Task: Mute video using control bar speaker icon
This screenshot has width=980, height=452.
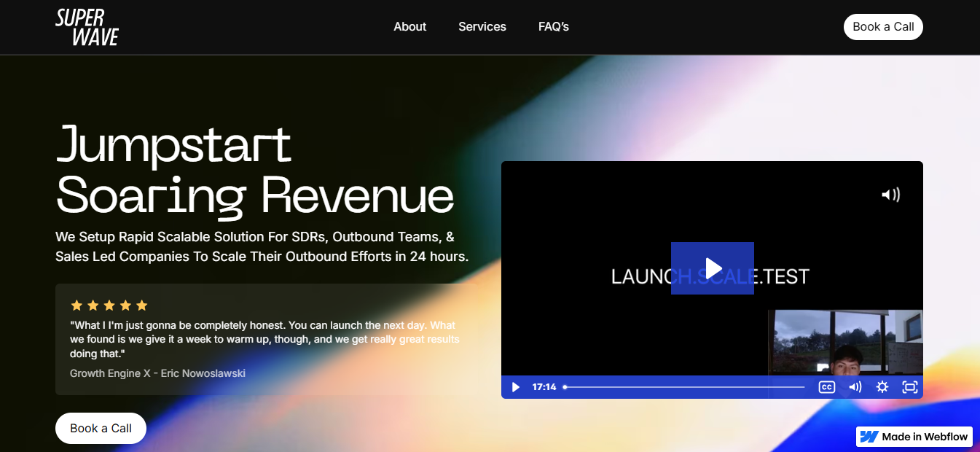Action: [855, 387]
